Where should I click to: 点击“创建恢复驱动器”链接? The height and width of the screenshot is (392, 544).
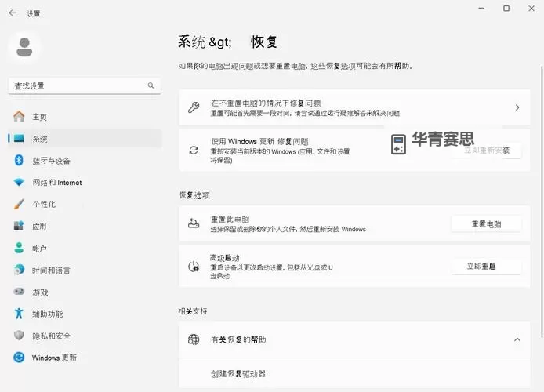pos(238,374)
